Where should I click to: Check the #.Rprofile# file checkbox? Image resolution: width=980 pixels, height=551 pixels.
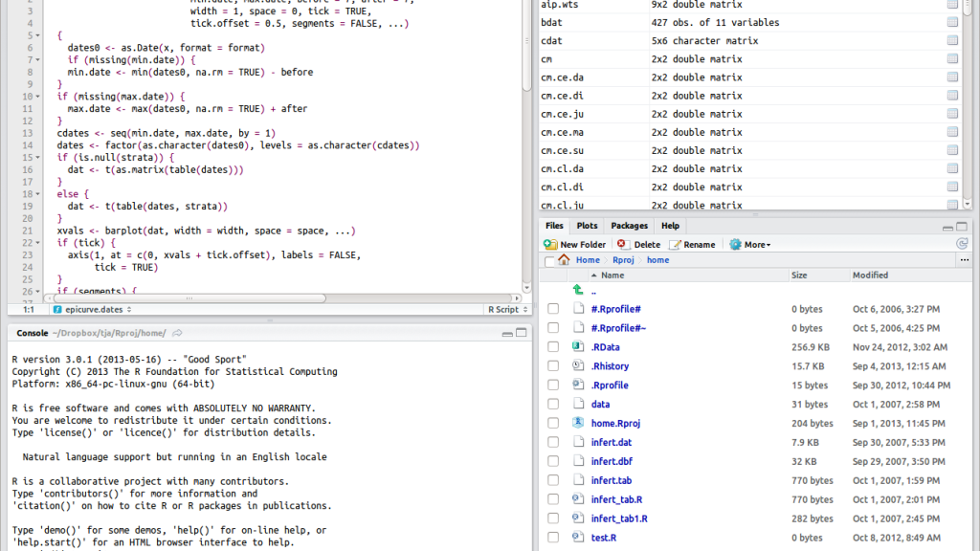pyautogui.click(x=553, y=309)
